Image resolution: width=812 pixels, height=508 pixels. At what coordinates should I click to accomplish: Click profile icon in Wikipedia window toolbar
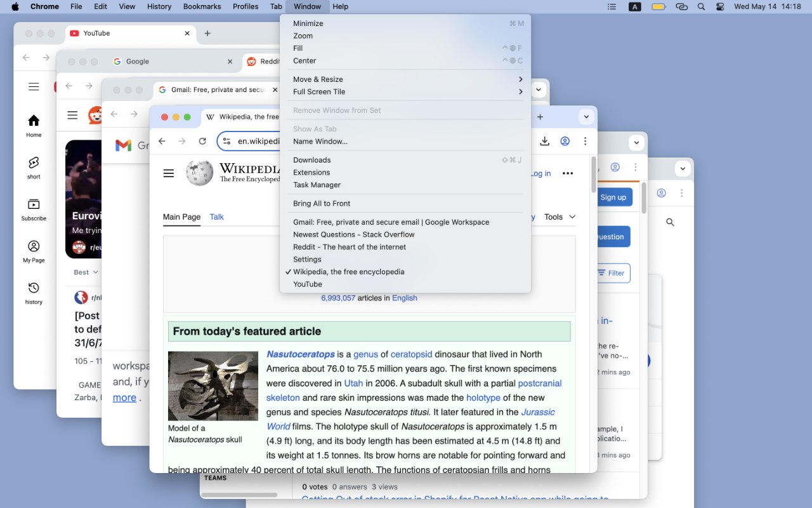[565, 141]
